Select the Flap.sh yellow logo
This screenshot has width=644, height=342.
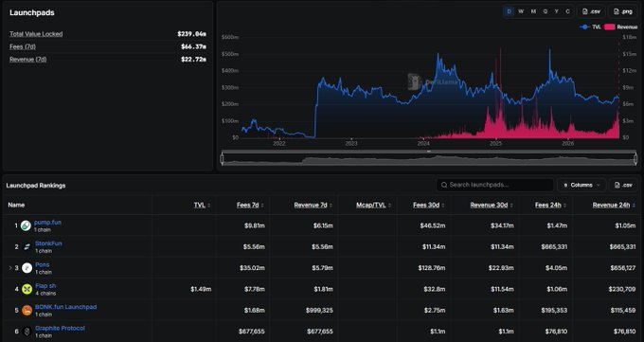[27, 289]
